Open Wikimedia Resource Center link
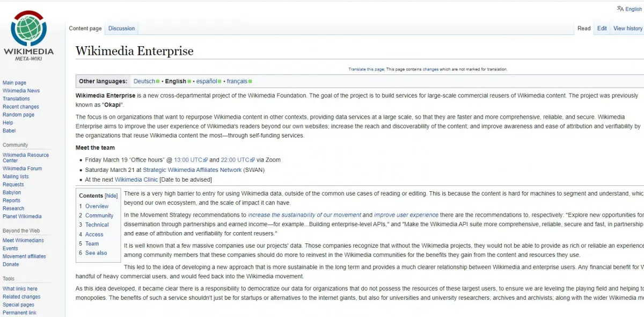This screenshot has width=644, height=317. (26, 157)
